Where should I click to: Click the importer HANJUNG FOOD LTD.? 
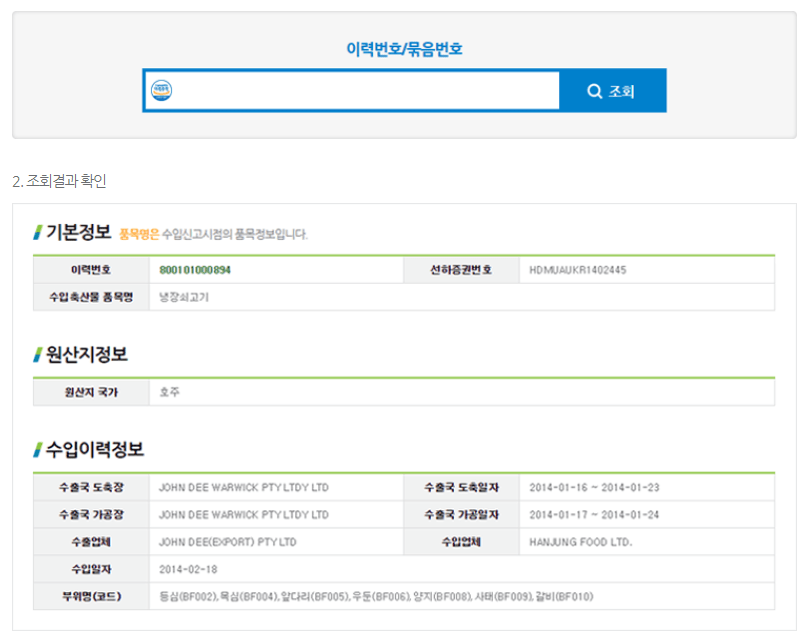[580, 542]
